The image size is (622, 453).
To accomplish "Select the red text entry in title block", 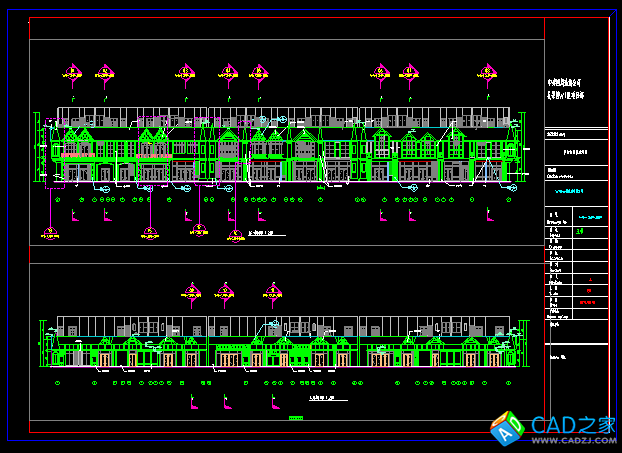I will coord(582,299).
